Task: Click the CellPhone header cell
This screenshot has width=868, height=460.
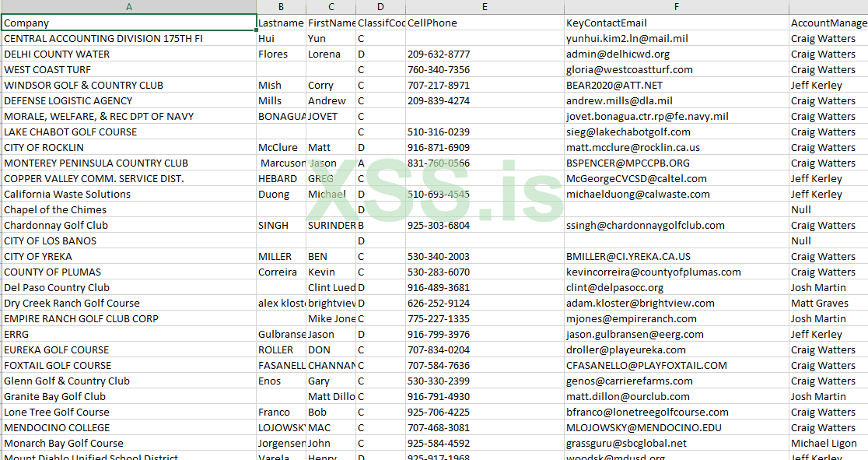Action: [485, 23]
